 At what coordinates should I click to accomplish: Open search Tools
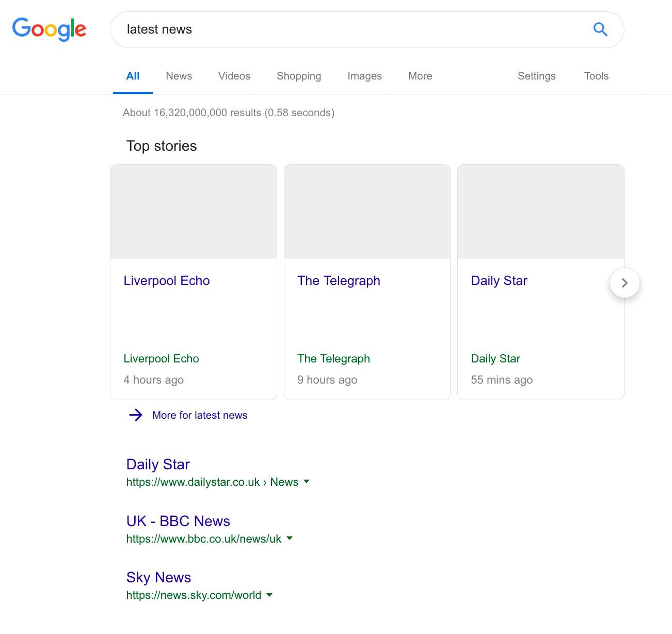596,76
